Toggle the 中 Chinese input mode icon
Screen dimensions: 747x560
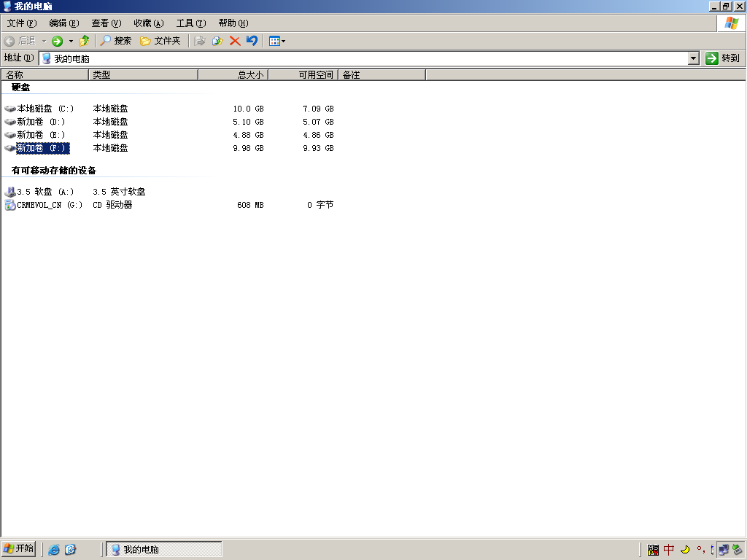(x=669, y=550)
